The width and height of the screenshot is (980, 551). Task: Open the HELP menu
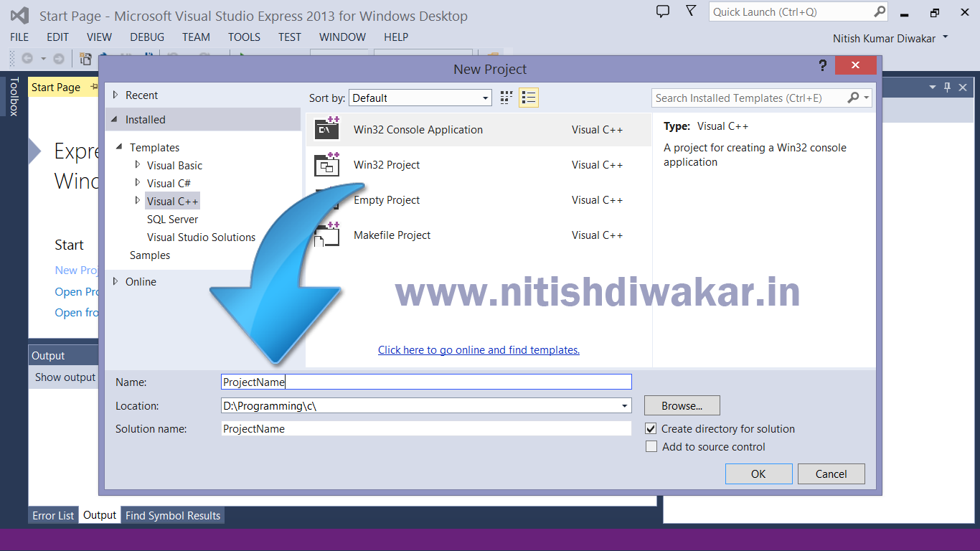(x=396, y=37)
